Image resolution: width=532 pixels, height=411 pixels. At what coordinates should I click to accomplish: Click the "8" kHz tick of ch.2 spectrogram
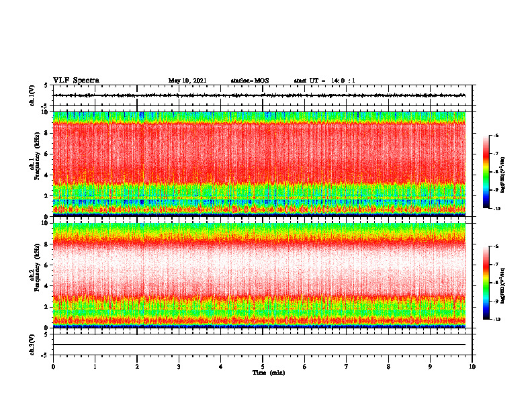[x=46, y=244]
